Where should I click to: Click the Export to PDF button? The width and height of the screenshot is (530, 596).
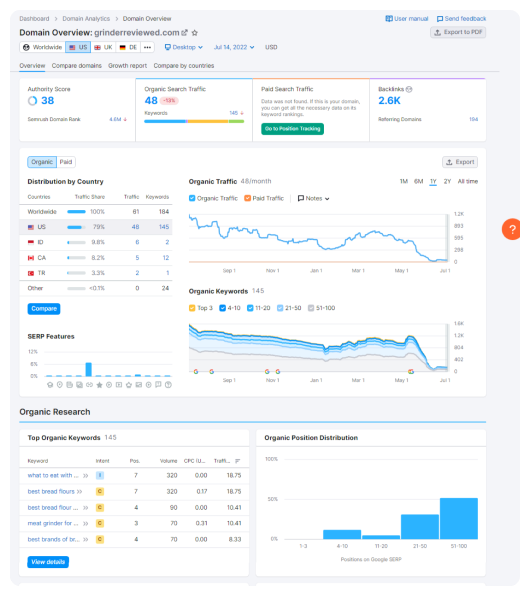pyautogui.click(x=458, y=32)
